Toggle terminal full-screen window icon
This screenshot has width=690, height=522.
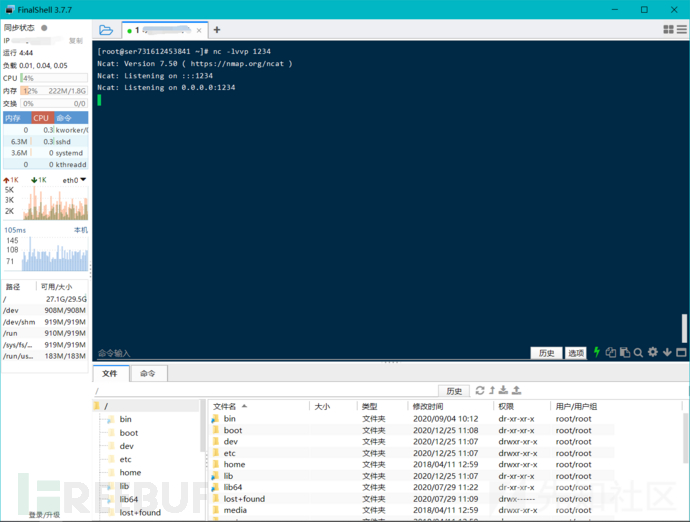[681, 352]
